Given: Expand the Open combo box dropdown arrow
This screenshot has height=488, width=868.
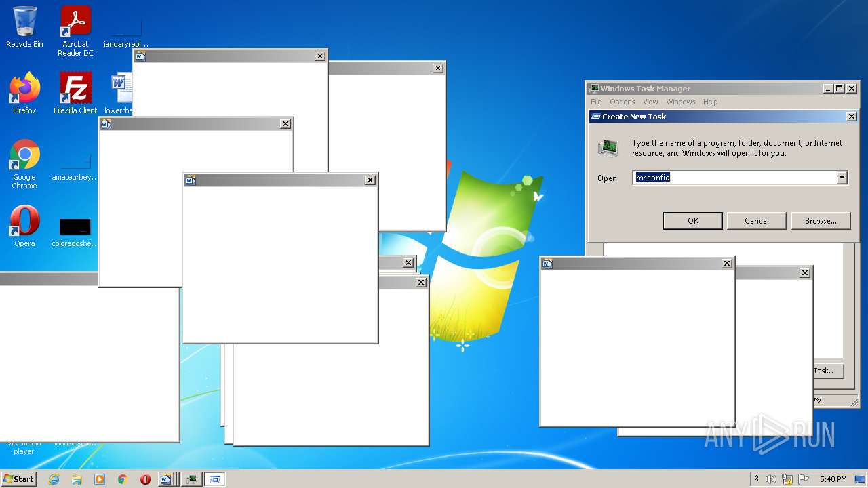Looking at the screenshot, I should [842, 178].
